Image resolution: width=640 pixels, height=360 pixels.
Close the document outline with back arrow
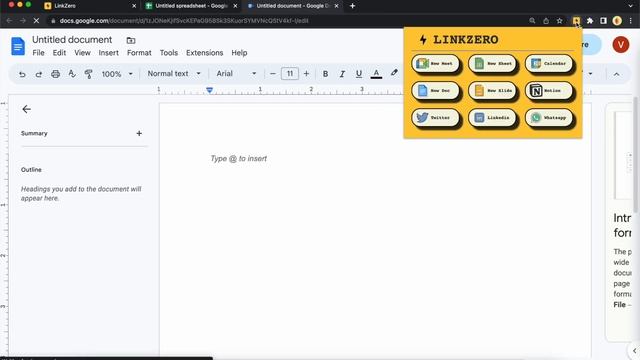[27, 109]
